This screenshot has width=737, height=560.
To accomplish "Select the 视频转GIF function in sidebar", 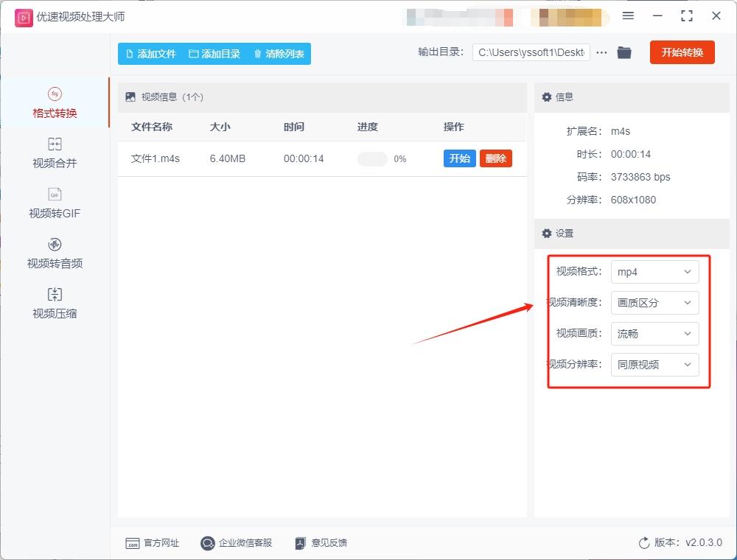I will pos(54,203).
